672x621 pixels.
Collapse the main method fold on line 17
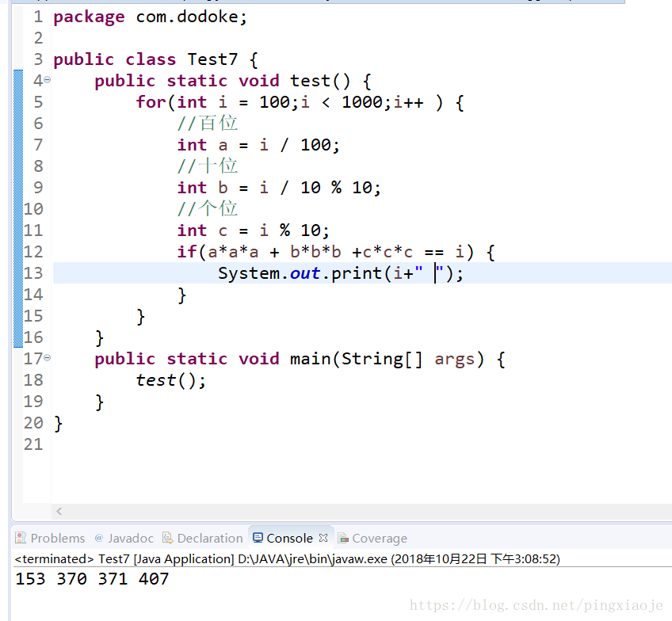point(47,357)
